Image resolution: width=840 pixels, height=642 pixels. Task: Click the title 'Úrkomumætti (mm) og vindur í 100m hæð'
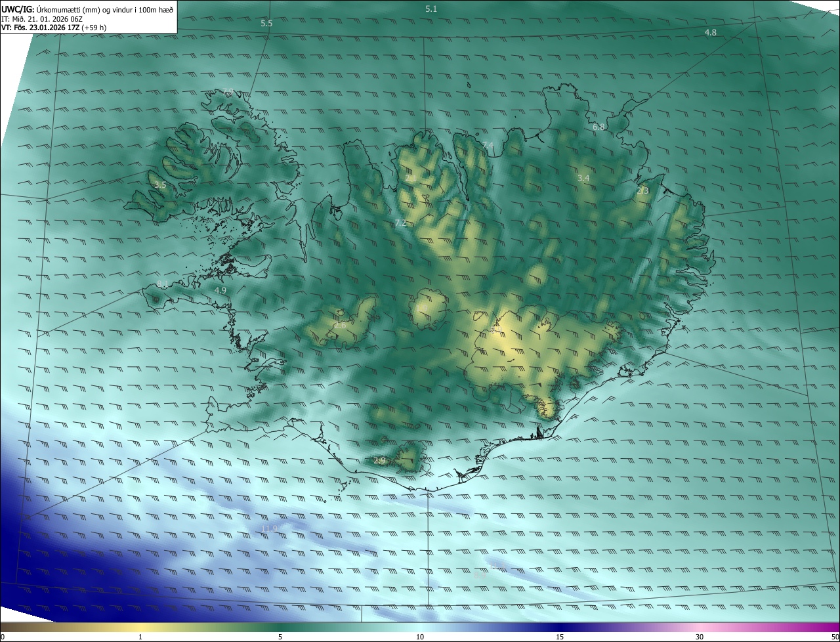(x=105, y=9)
